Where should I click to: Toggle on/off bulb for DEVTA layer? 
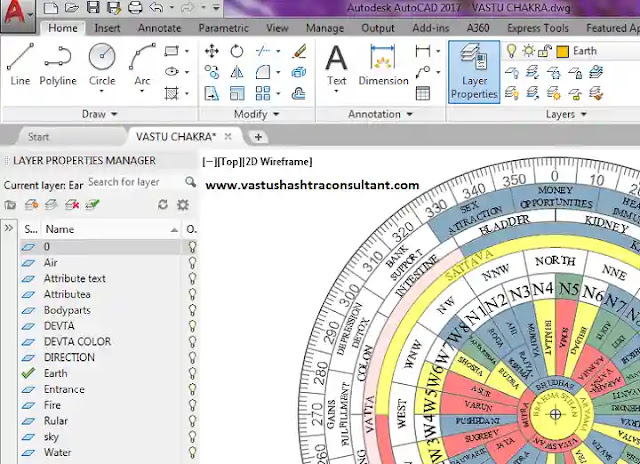click(x=192, y=326)
